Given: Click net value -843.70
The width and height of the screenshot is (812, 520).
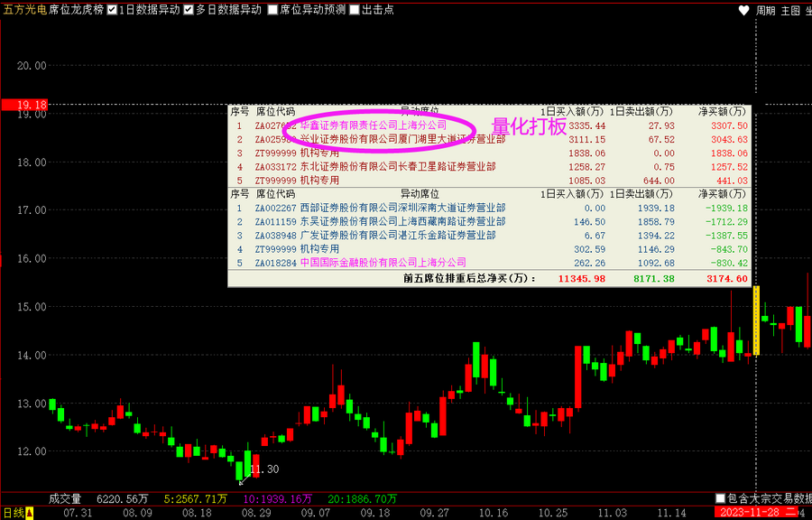Looking at the screenshot, I should (730, 249).
